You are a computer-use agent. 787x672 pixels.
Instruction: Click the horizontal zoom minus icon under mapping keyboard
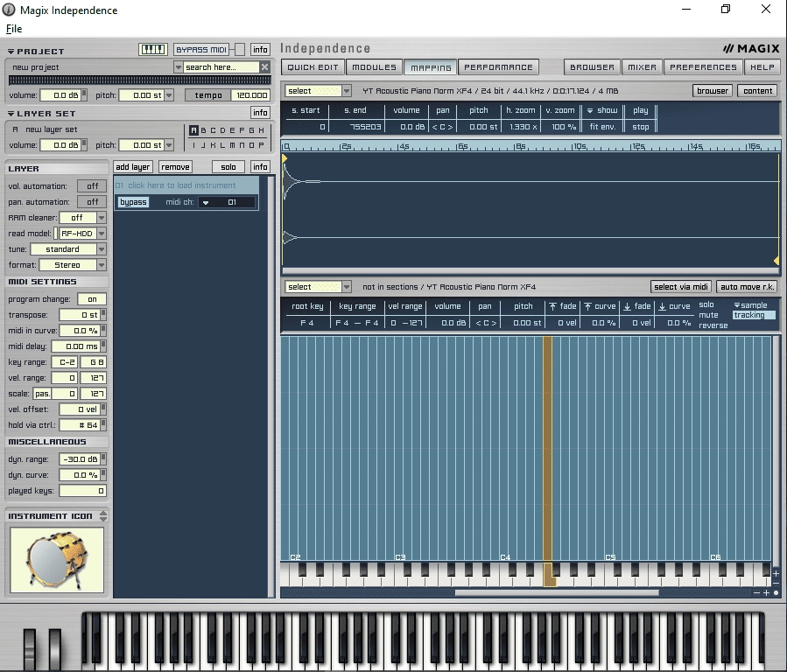[x=757, y=592]
